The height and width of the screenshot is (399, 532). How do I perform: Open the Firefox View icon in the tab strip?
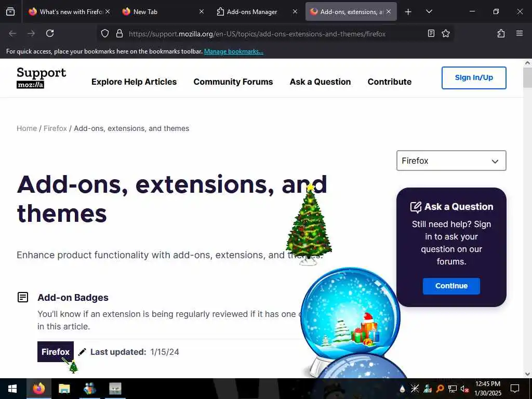pyautogui.click(x=10, y=11)
